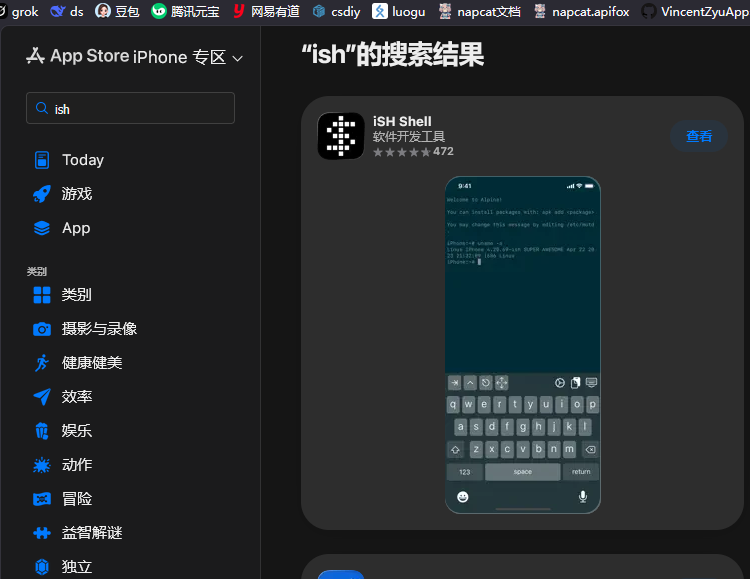750x579 pixels.
Task: Select the 独立 category
Action: [63, 567]
